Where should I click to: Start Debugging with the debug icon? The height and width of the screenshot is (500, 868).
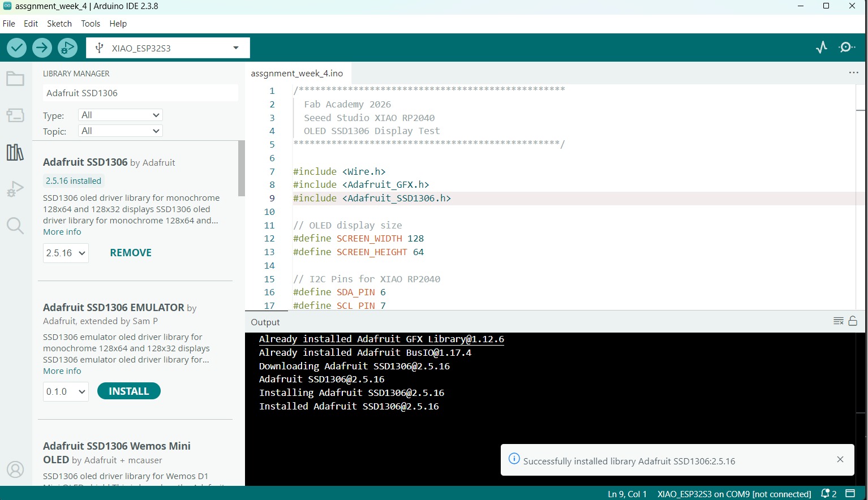67,48
